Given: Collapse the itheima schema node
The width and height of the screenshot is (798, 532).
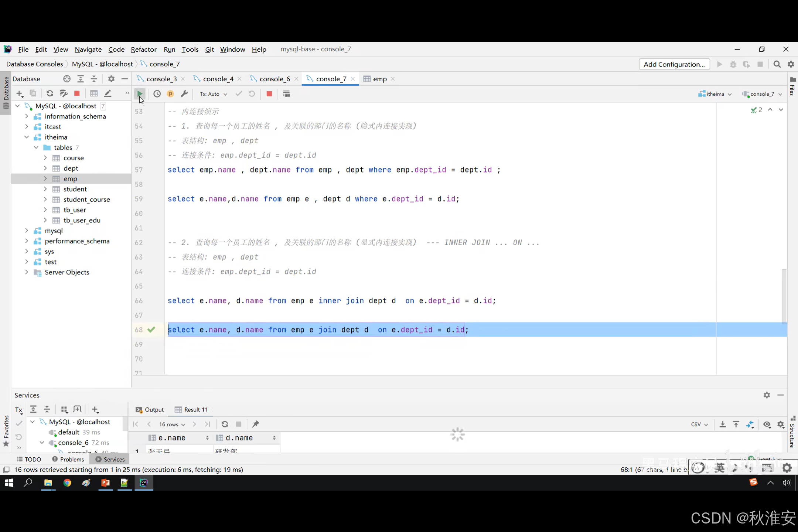Looking at the screenshot, I should point(27,137).
